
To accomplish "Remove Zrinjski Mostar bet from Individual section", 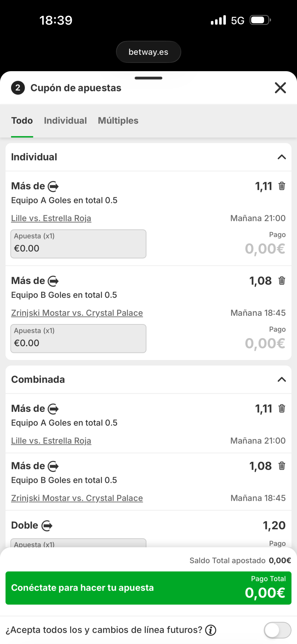I will pos(282,281).
